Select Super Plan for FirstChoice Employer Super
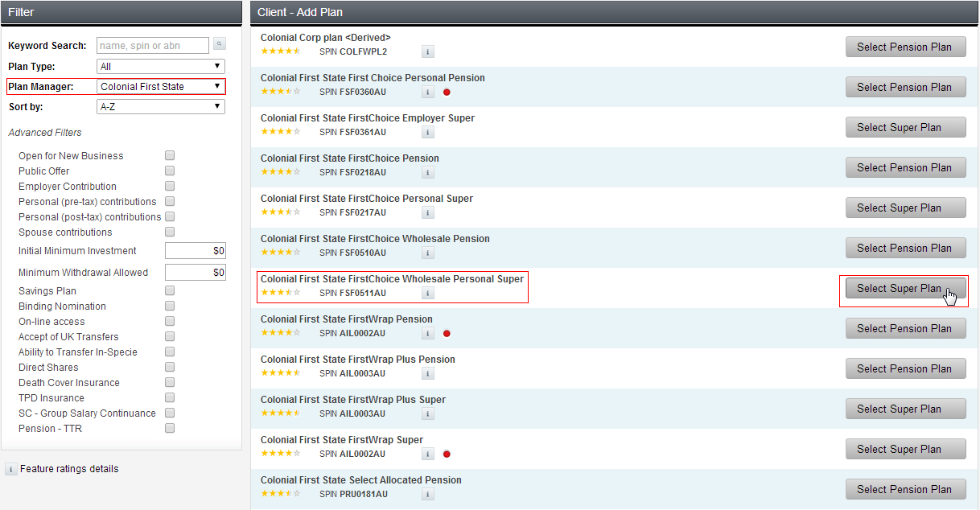The height and width of the screenshot is (510, 980). coord(905,127)
